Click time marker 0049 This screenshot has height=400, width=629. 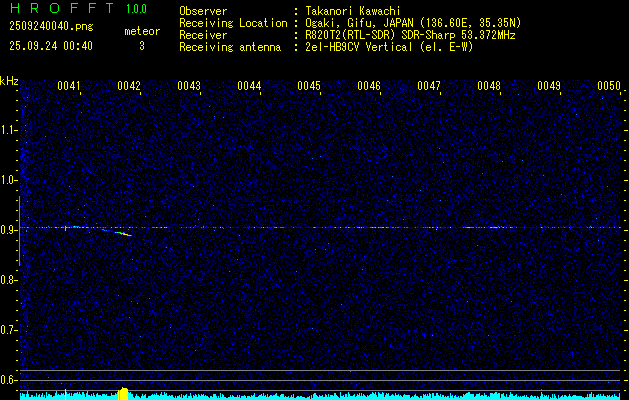point(549,86)
